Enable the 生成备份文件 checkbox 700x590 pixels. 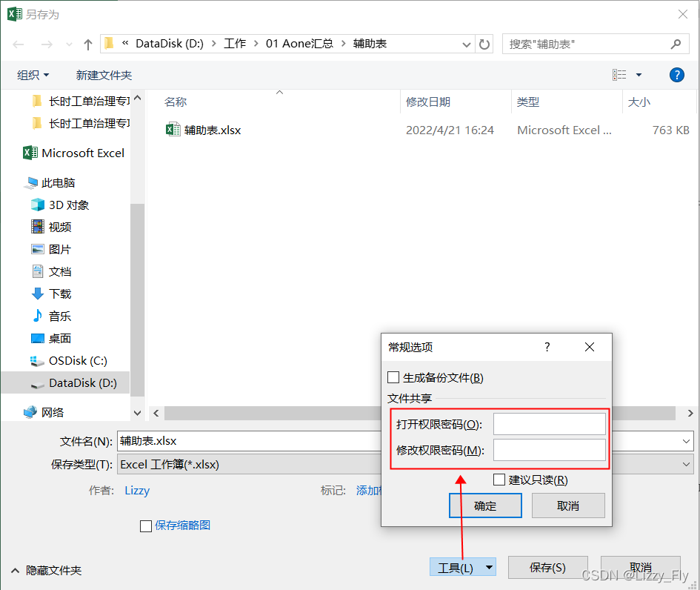[x=393, y=377]
